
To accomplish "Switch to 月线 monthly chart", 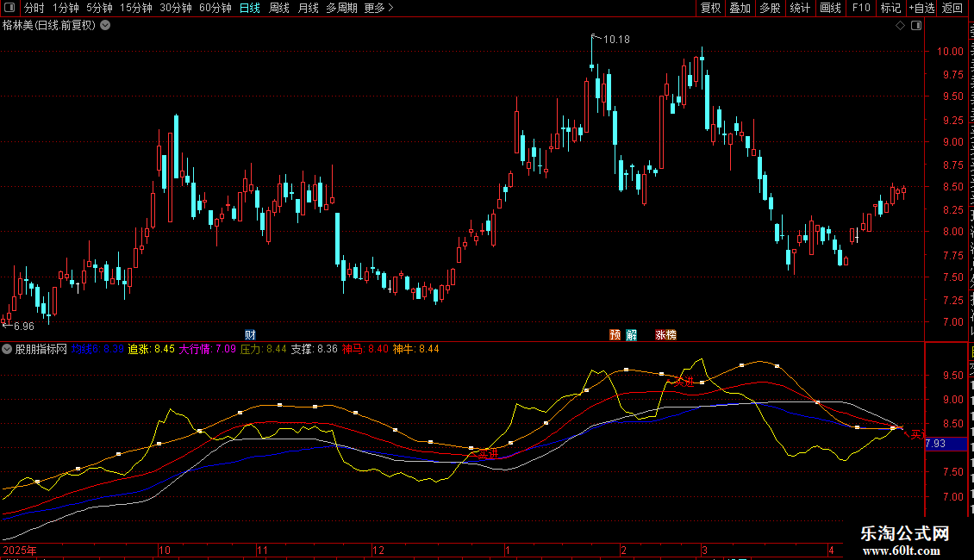I will 308,8.
